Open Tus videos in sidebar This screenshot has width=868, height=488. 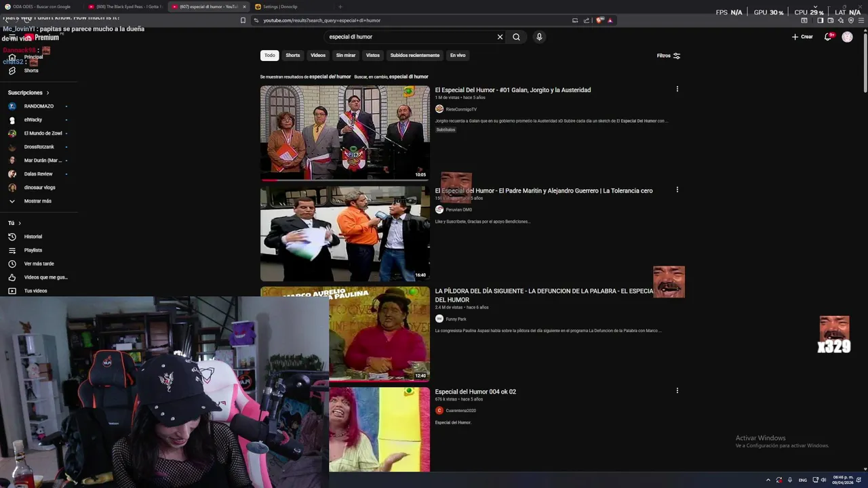pos(35,291)
